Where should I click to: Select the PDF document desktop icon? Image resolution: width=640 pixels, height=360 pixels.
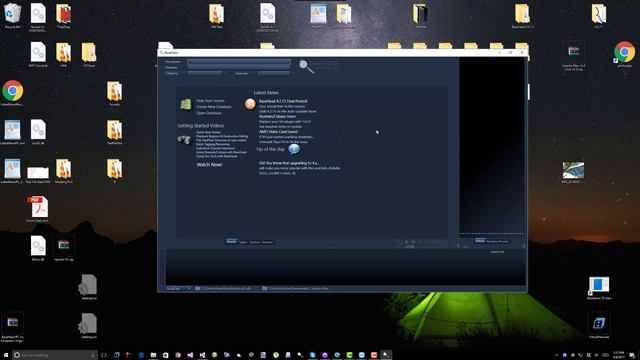pyautogui.click(x=38, y=209)
